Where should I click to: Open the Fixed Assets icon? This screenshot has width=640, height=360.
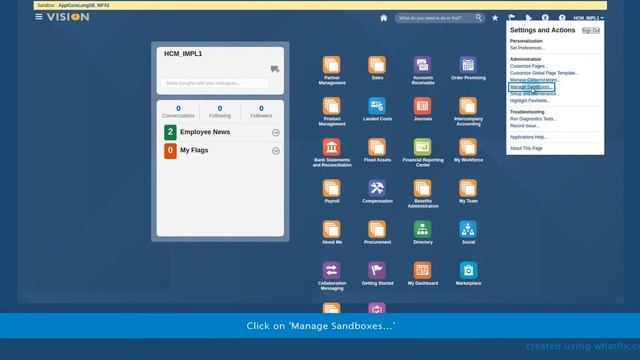[x=377, y=147]
